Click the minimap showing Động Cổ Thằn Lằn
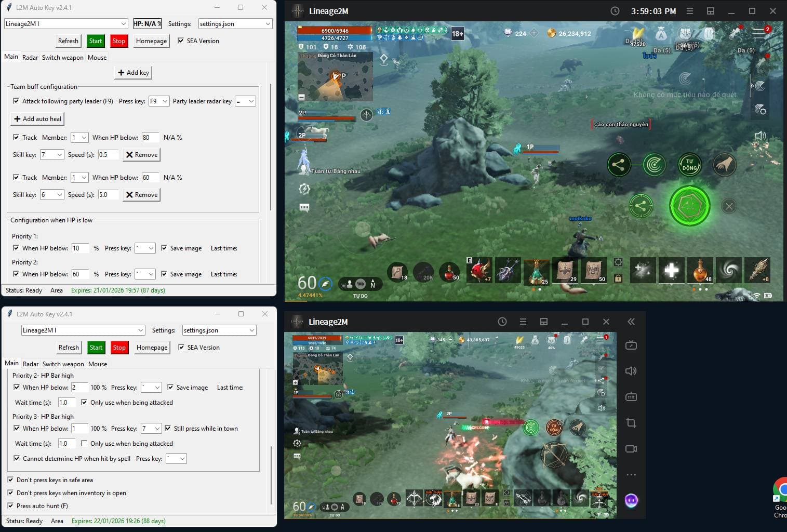 [x=335, y=76]
